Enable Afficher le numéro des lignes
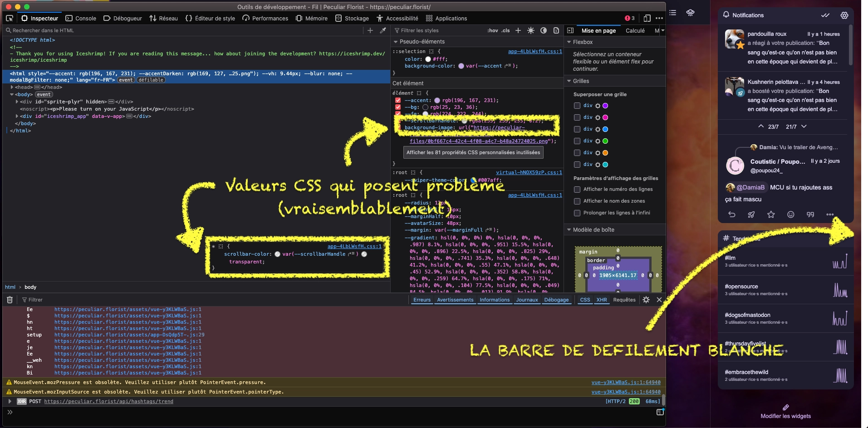The image size is (868, 428). click(x=577, y=189)
